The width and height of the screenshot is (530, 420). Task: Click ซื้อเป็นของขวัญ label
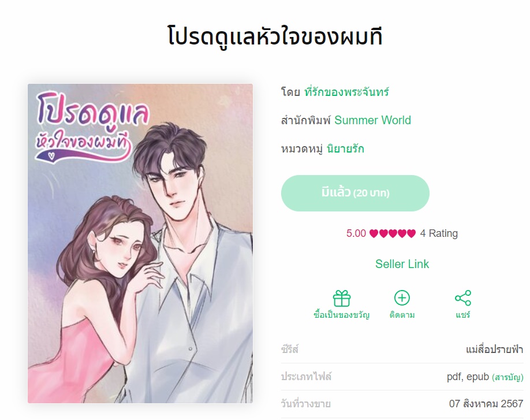(341, 315)
